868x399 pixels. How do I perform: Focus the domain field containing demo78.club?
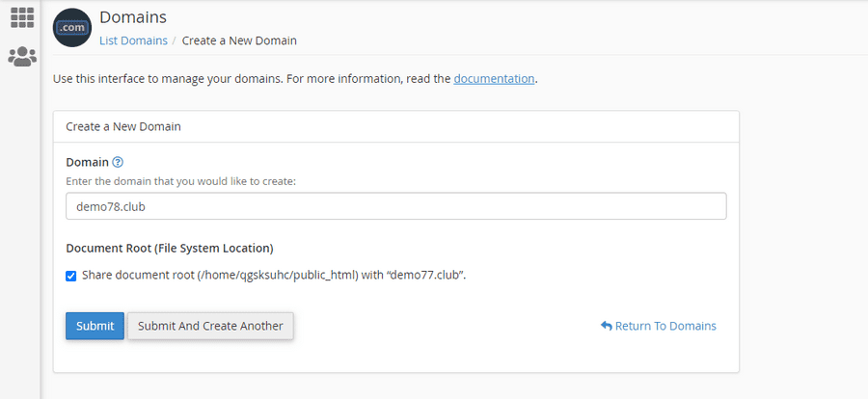(395, 206)
